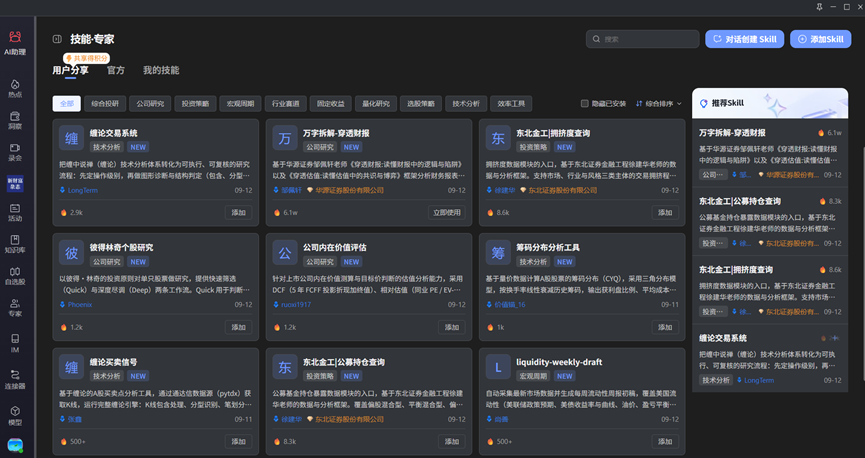The height and width of the screenshot is (458, 865).
Task: Click the blue promo banner icon in sidebar
Action: (15, 183)
